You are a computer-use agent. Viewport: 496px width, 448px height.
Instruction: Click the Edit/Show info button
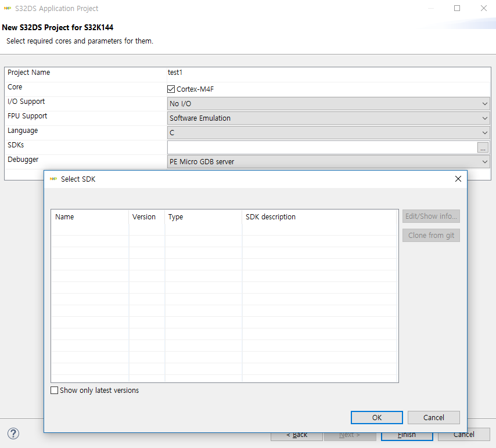[x=431, y=216]
